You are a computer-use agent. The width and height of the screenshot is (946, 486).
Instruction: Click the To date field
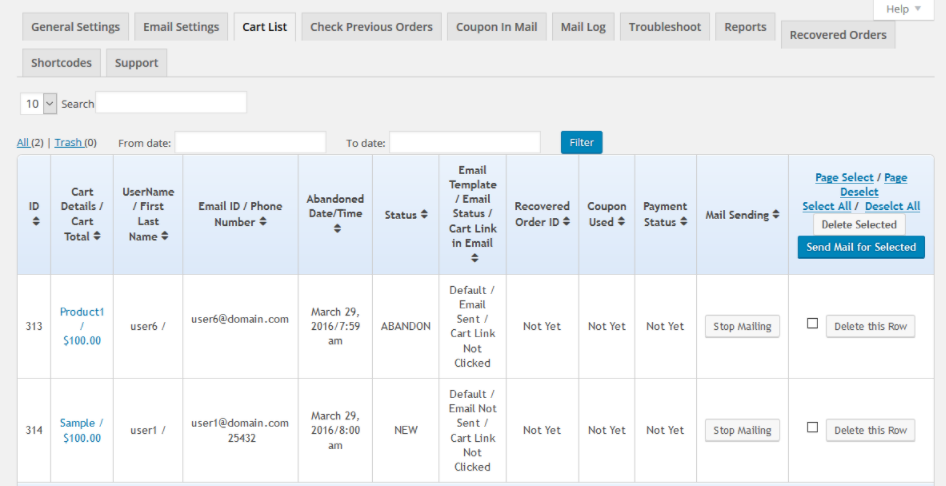(465, 142)
